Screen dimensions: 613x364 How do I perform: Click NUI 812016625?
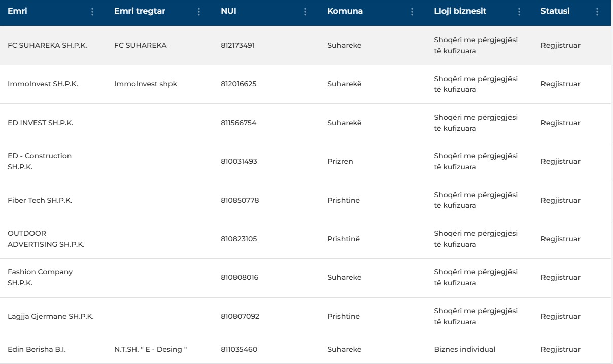(x=239, y=84)
